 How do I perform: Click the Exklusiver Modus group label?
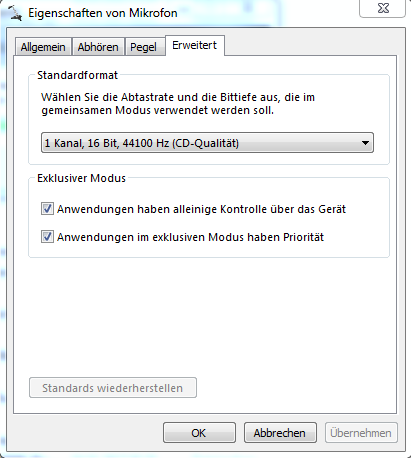coord(81,178)
